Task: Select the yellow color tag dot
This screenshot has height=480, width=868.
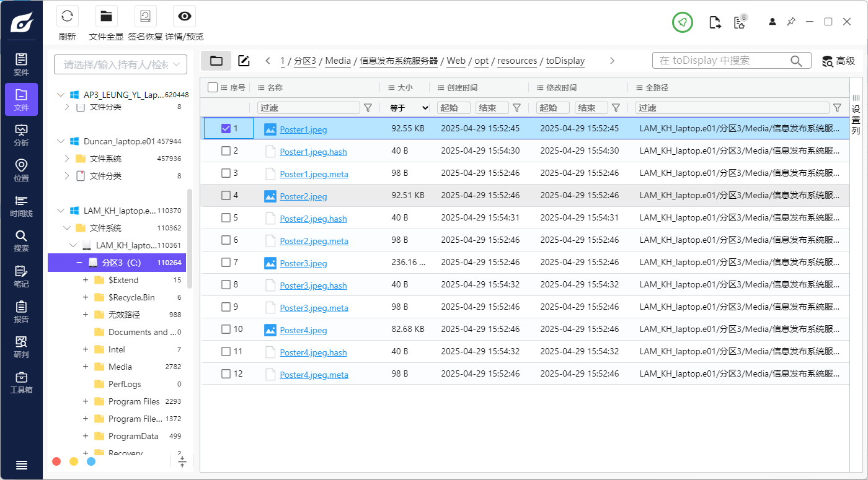Action: 74,461
